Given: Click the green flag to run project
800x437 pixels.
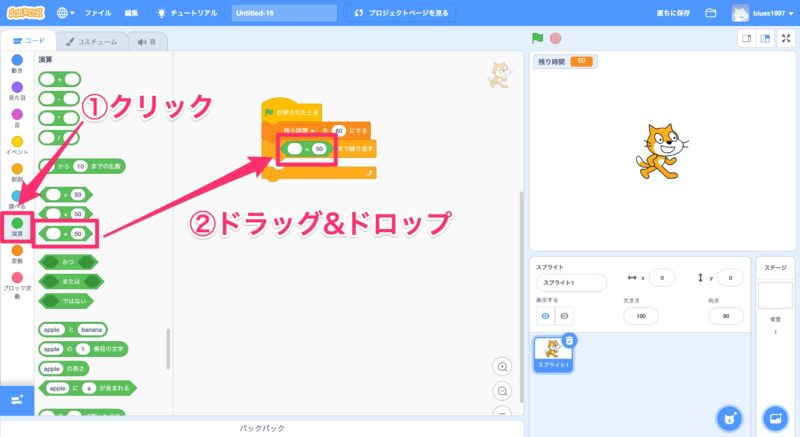Looking at the screenshot, I should point(538,38).
